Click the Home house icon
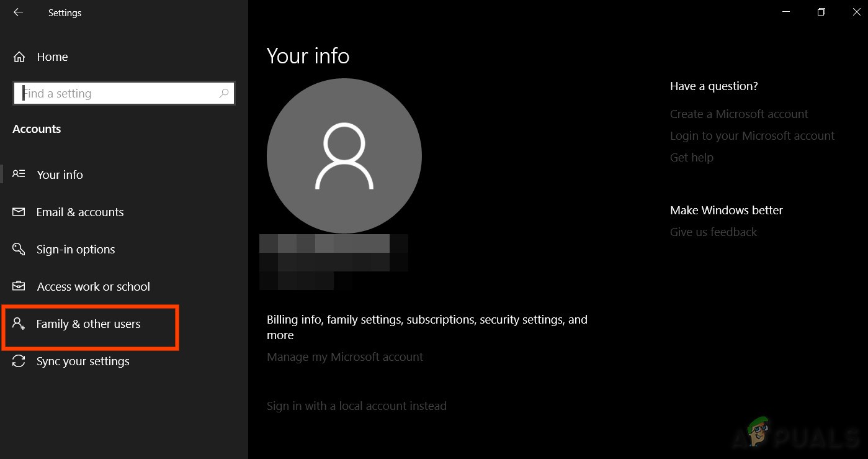Image resolution: width=868 pixels, height=459 pixels. (x=19, y=57)
